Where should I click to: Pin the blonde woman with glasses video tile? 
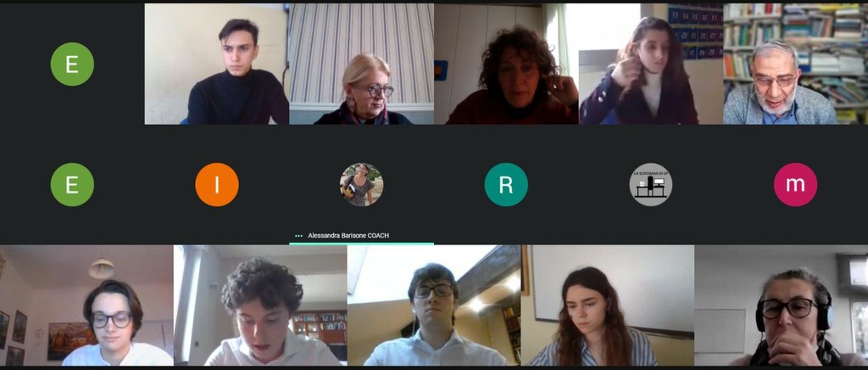click(361, 64)
